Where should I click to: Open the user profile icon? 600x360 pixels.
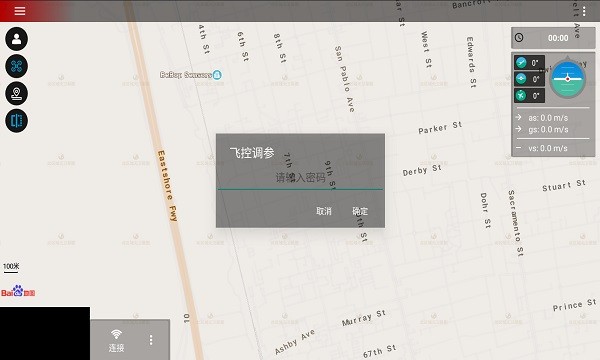[16, 39]
